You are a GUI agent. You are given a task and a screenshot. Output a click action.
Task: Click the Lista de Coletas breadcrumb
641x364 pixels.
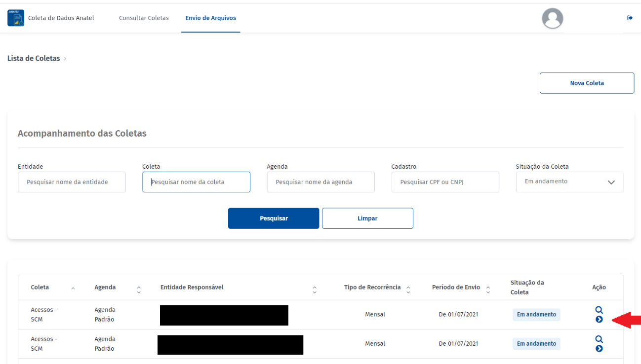[34, 58]
